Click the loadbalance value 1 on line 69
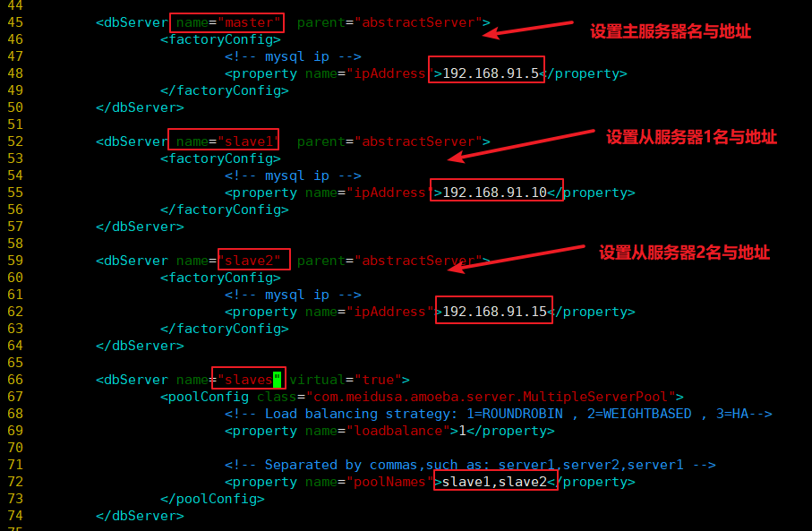The image size is (812, 531). (463, 431)
